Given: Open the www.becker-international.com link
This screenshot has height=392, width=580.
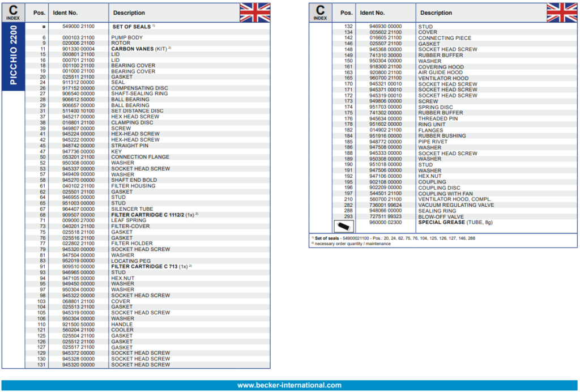Looking at the screenshot, I should coord(289,385).
